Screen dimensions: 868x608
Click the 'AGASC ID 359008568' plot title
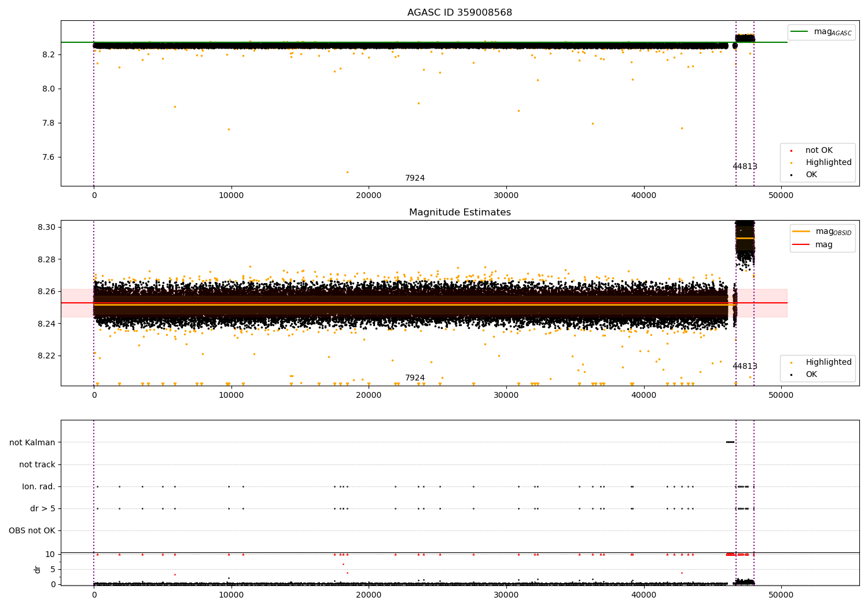pyautogui.click(x=459, y=13)
